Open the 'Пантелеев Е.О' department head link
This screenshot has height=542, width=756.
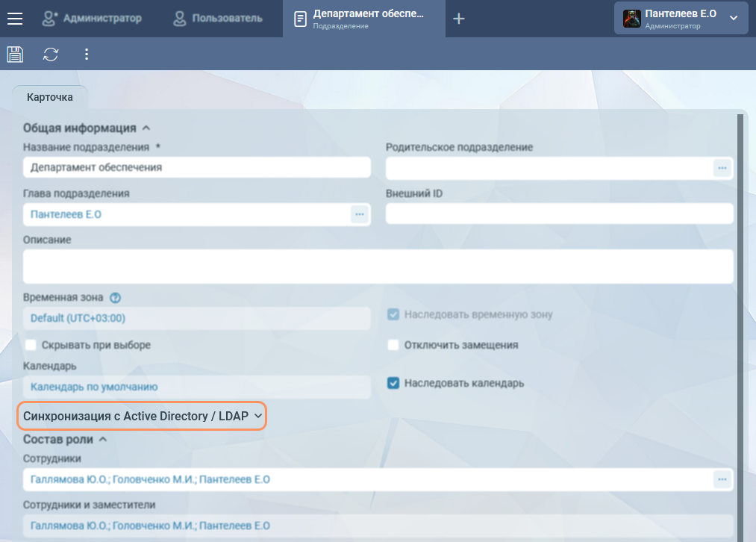(x=66, y=214)
